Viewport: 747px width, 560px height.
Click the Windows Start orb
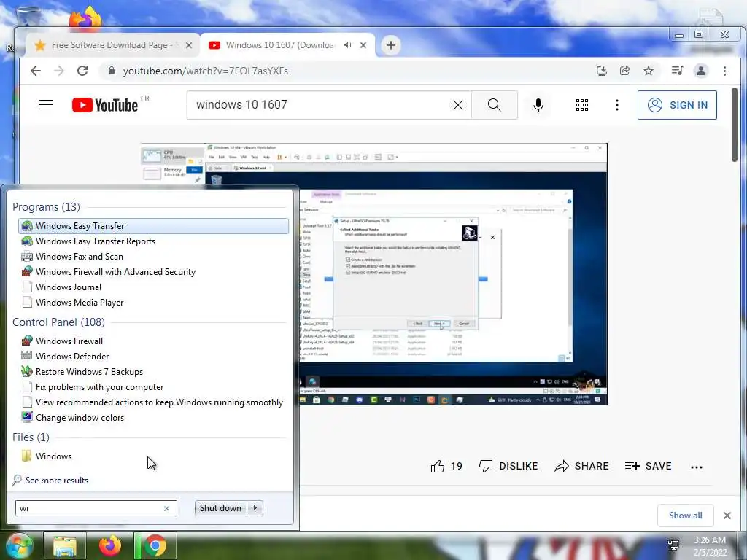19,545
